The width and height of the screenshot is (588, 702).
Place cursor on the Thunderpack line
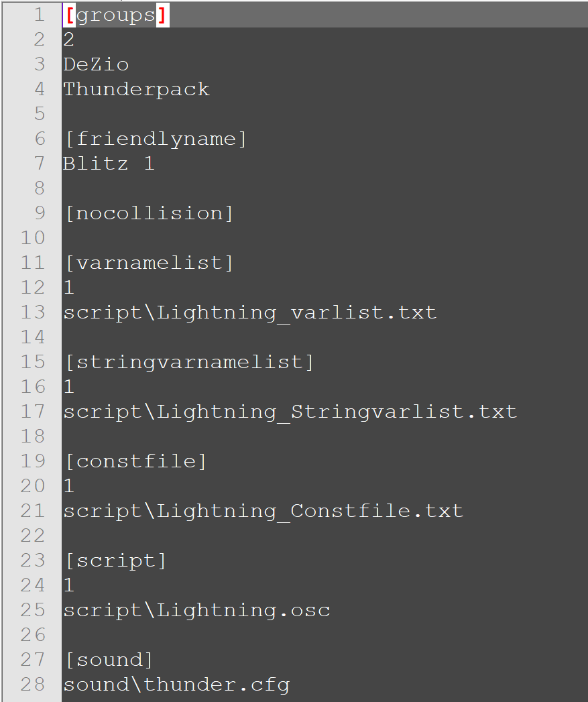pos(136,89)
